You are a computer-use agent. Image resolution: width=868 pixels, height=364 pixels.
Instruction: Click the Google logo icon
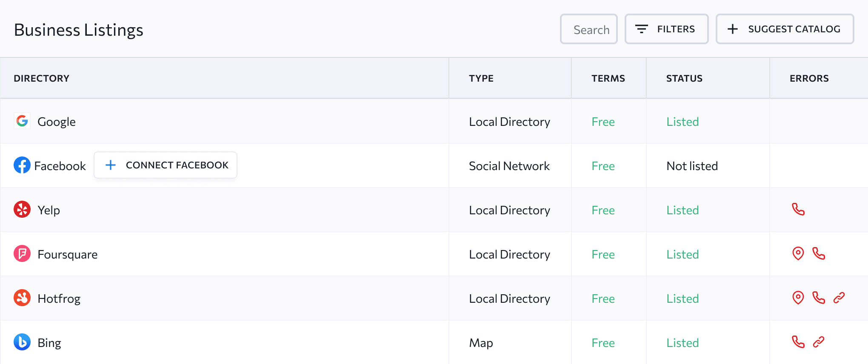[x=22, y=121]
